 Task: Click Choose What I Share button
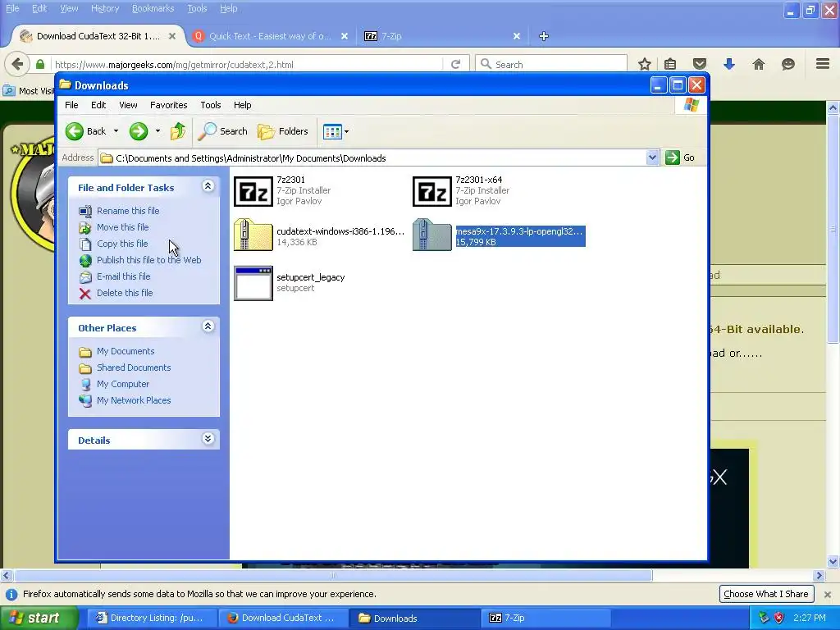(x=765, y=594)
